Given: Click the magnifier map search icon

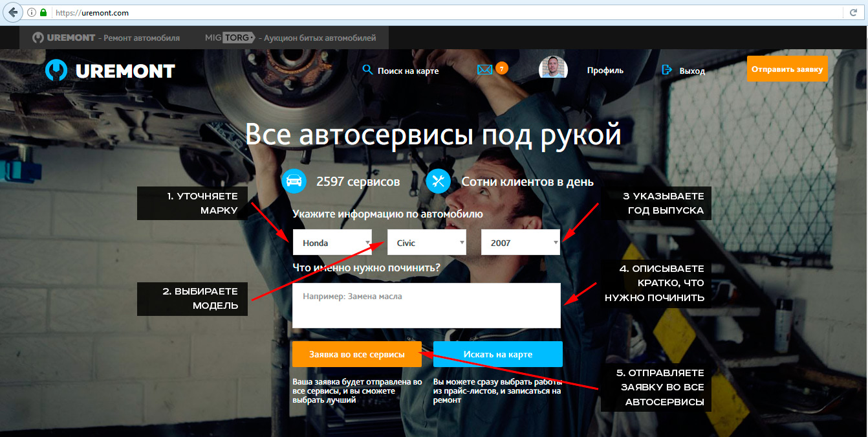Looking at the screenshot, I should click(367, 70).
